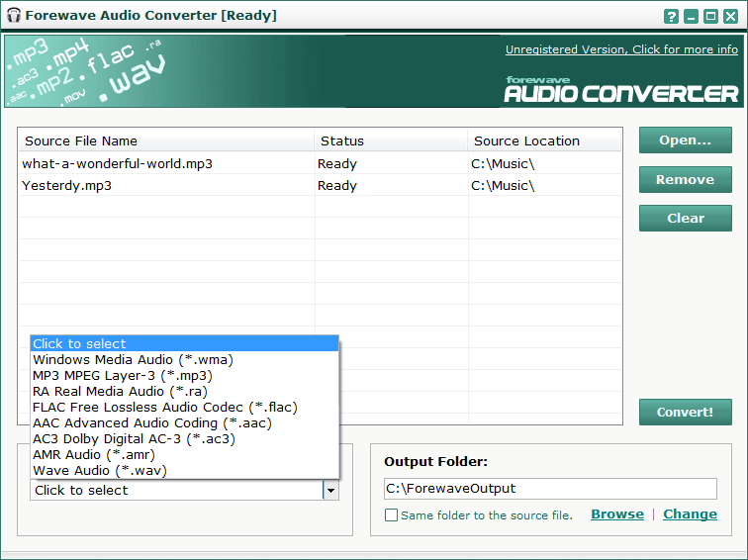Viewport: 748px width, 560px height.
Task: Sort by the Status column header
Action: point(391,140)
